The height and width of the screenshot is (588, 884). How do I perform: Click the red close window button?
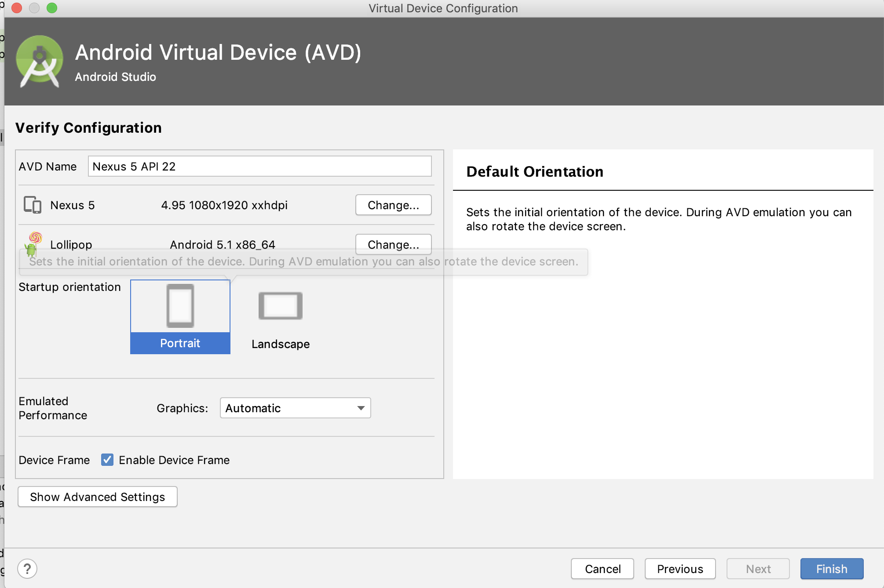click(x=17, y=8)
